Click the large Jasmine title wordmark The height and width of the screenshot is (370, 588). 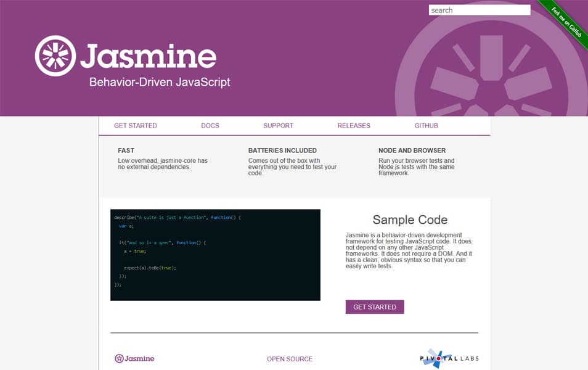coord(149,56)
